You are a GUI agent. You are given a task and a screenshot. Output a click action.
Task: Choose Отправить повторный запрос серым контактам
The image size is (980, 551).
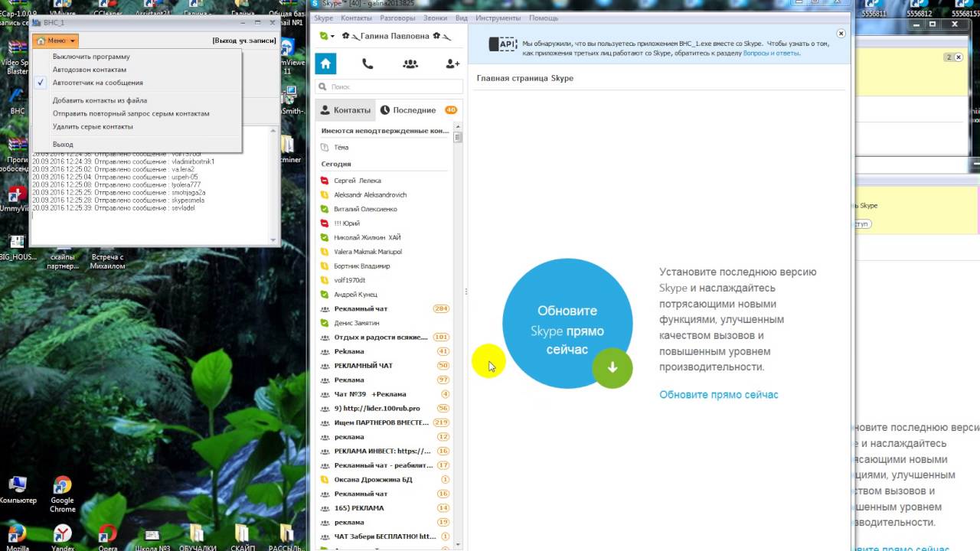tap(131, 113)
